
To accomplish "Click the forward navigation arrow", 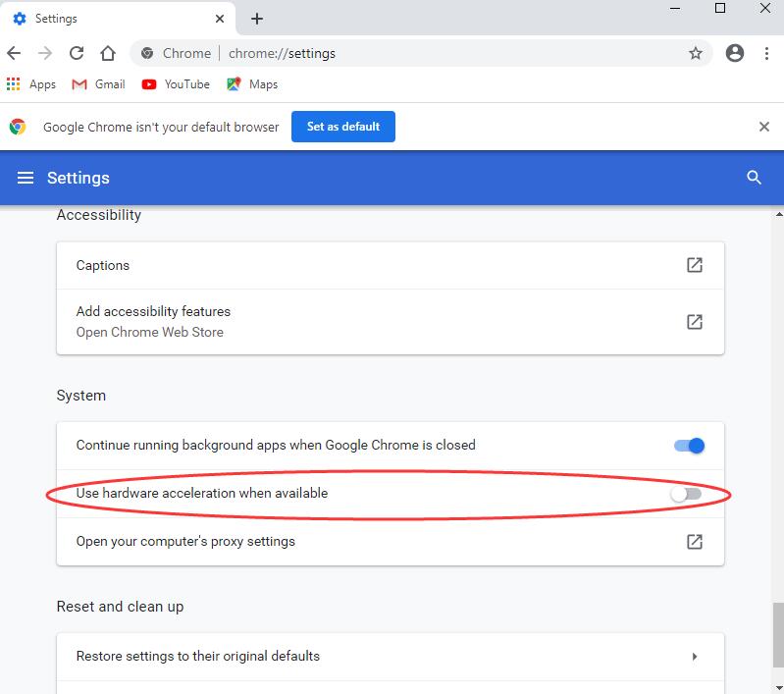I will pyautogui.click(x=45, y=53).
